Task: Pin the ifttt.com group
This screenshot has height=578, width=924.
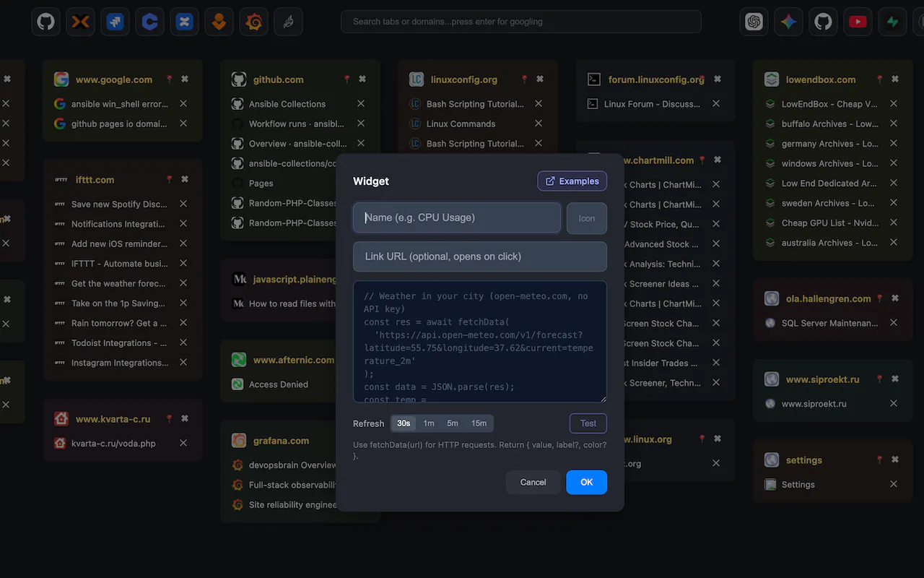Action: tap(170, 179)
